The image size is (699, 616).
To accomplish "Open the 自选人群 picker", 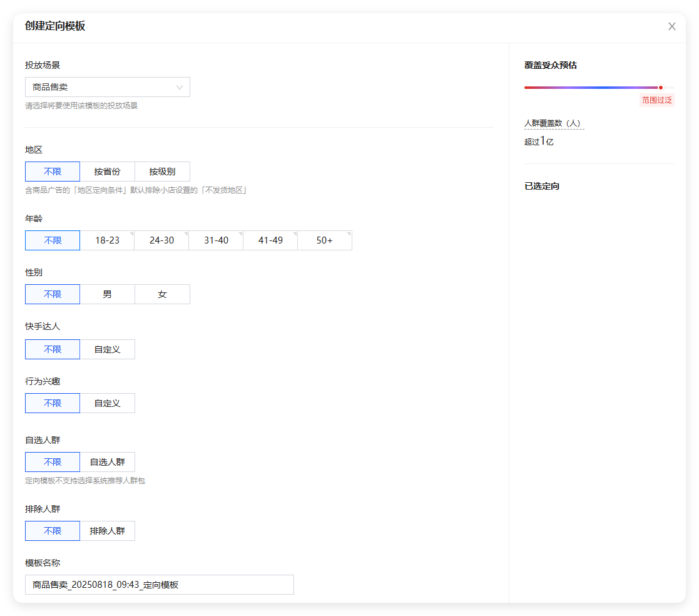I will (x=107, y=461).
